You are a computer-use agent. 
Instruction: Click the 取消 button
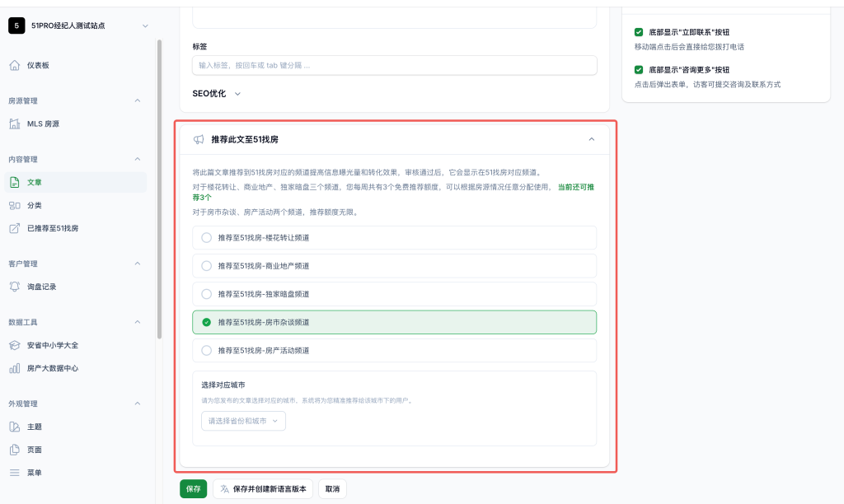point(333,489)
